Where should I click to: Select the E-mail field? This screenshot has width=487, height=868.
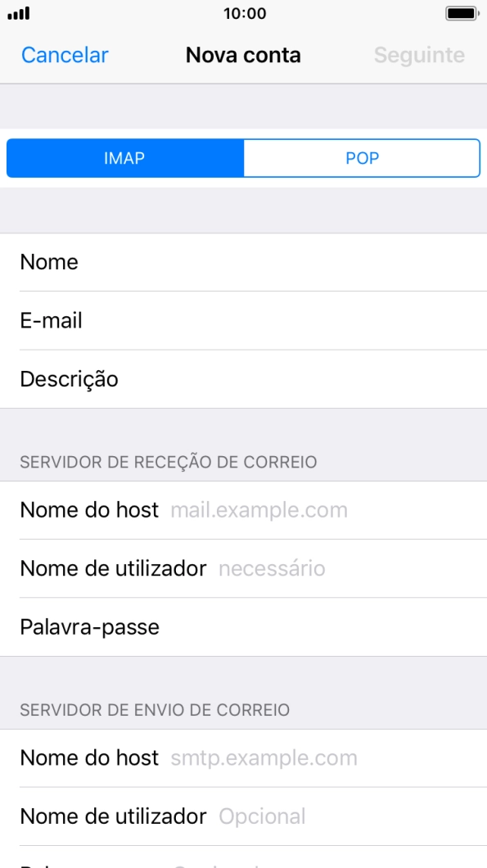coord(243,320)
